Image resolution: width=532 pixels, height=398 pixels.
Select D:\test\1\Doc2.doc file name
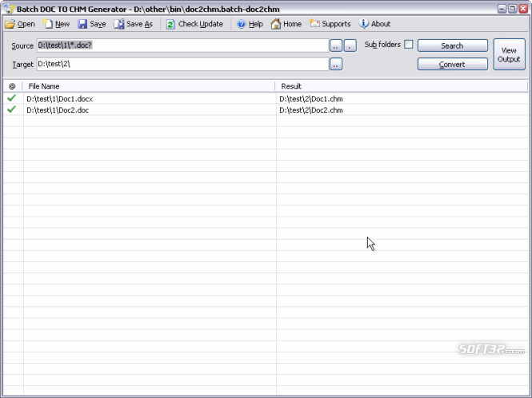click(x=58, y=110)
